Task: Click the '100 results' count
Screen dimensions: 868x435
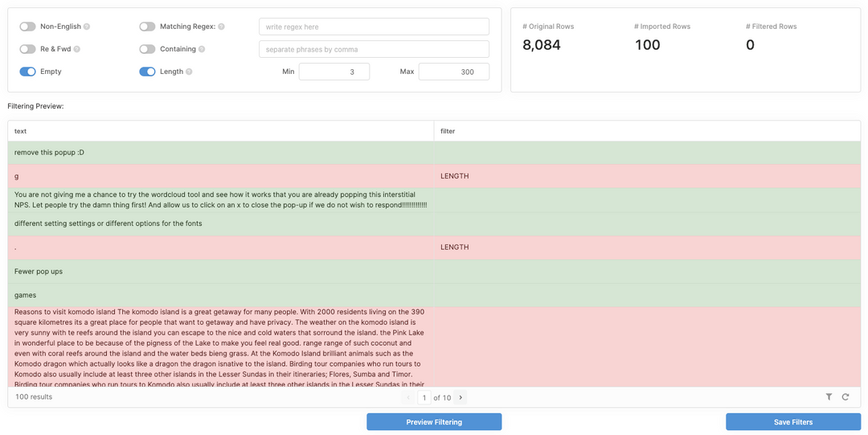Action: [34, 396]
